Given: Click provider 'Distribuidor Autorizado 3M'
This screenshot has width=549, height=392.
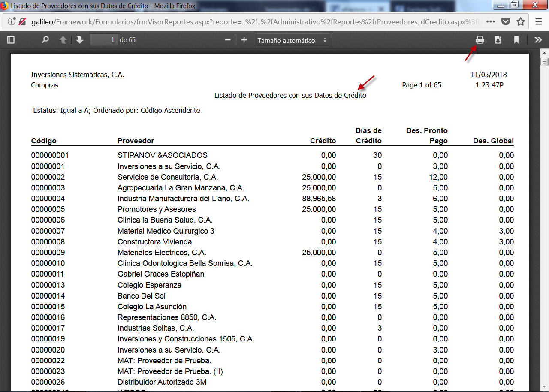Looking at the screenshot, I should tap(162, 382).
